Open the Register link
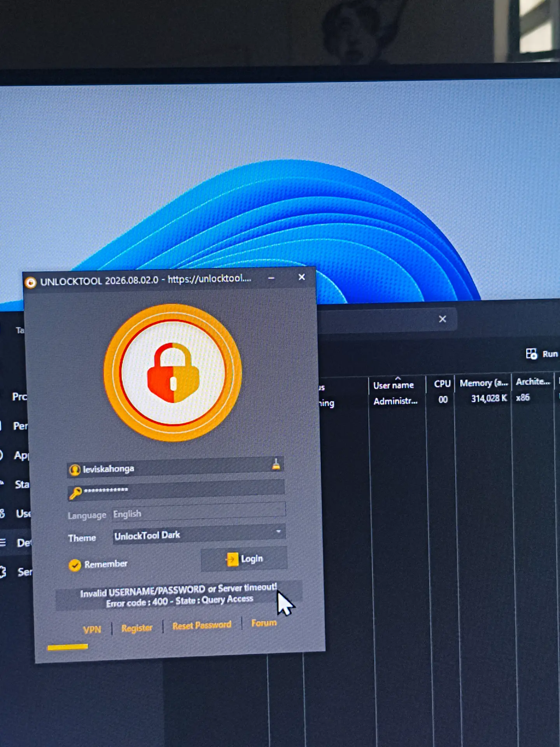The width and height of the screenshot is (560, 747). click(x=137, y=628)
